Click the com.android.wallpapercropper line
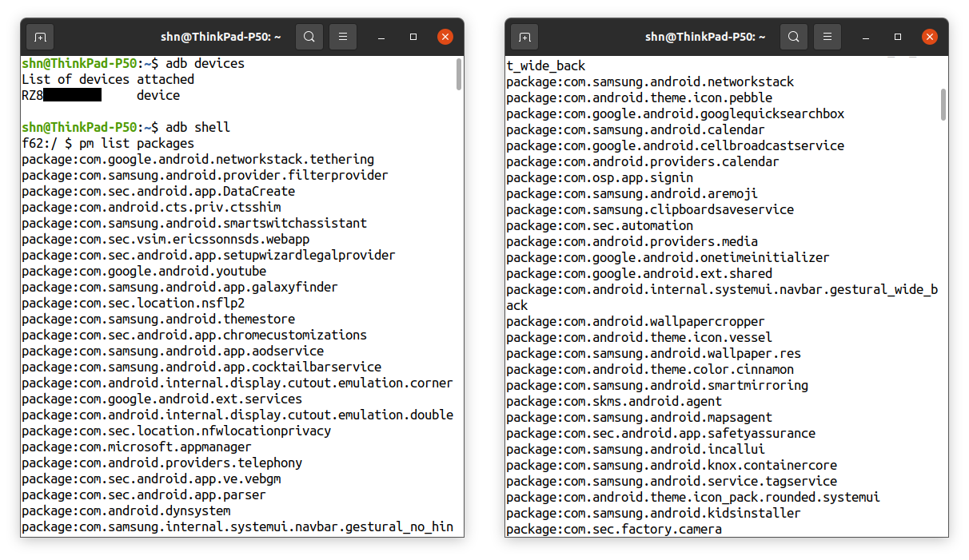969x560 pixels. click(636, 321)
